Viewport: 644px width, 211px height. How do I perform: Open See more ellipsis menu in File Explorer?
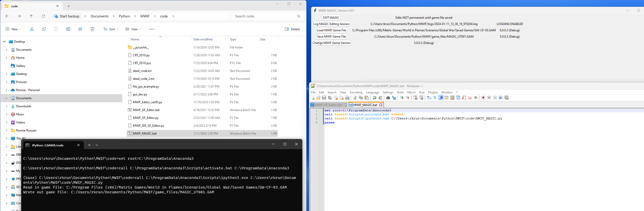(x=152, y=29)
